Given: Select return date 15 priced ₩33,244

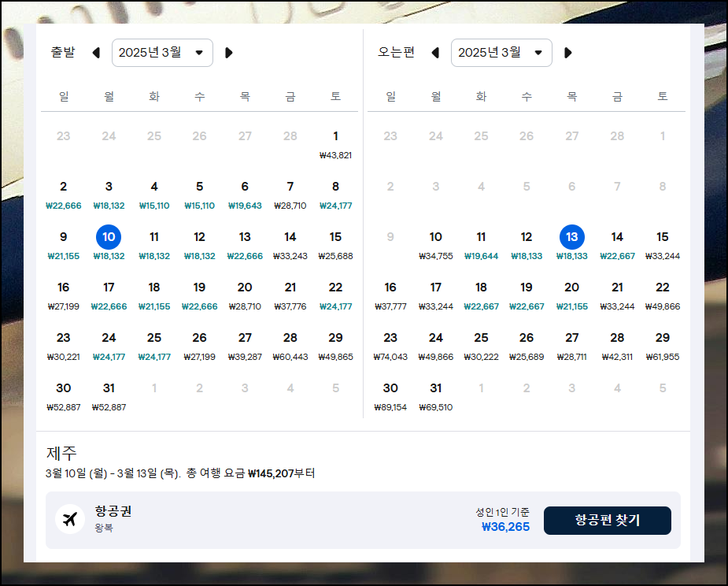Looking at the screenshot, I should point(663,246).
